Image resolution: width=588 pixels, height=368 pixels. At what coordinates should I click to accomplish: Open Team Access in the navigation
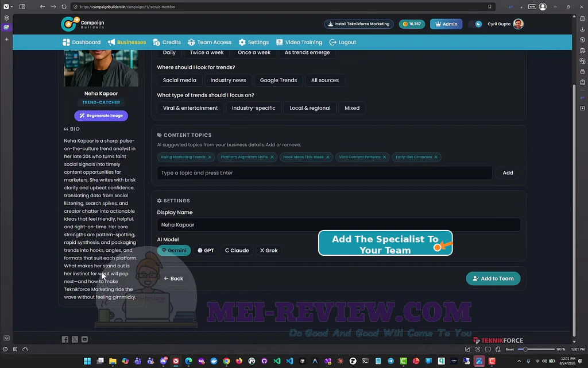tap(210, 43)
